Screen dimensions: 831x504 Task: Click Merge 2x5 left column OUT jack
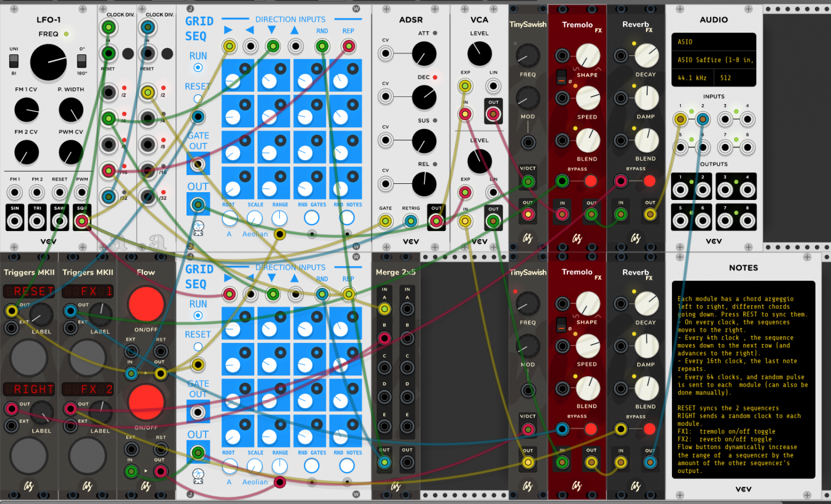(x=384, y=462)
